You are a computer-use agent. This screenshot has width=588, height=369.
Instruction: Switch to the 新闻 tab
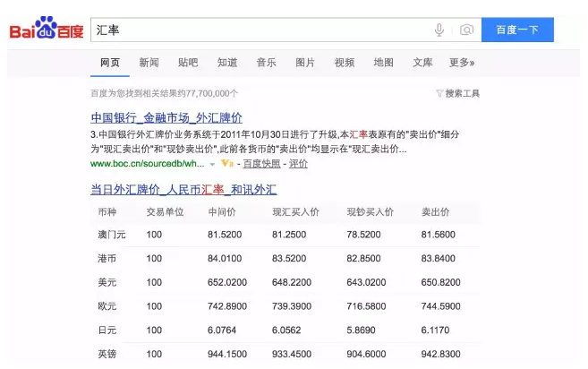coord(149,63)
